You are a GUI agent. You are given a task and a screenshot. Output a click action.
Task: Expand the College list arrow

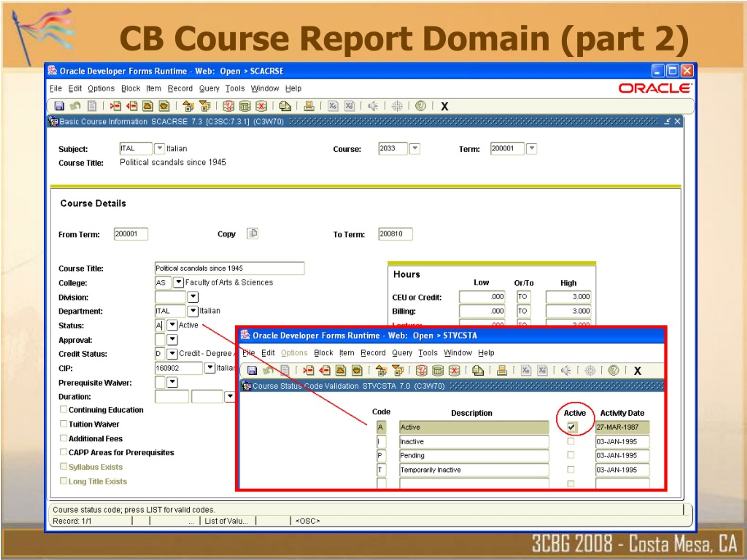178,282
